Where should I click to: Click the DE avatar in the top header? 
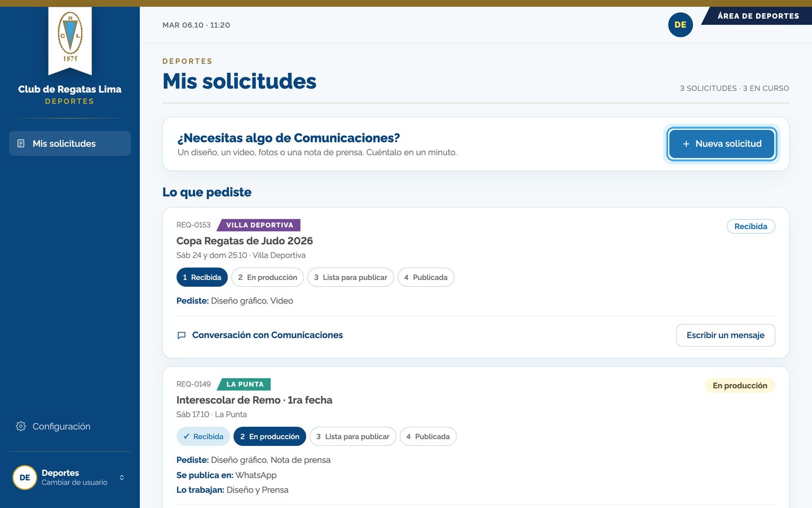[x=680, y=25]
